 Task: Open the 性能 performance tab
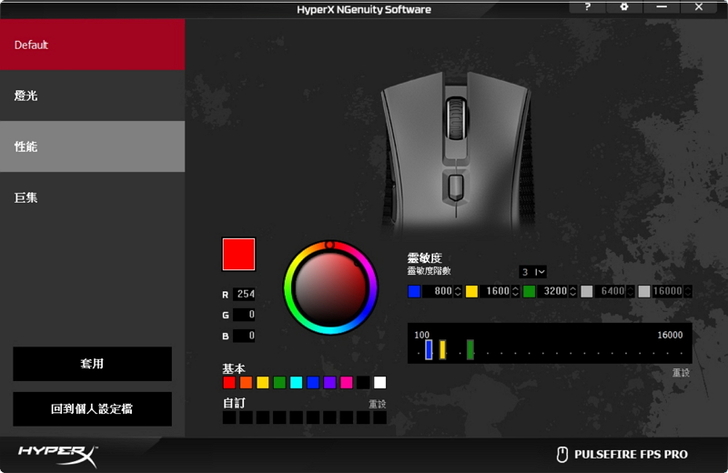coord(92,147)
